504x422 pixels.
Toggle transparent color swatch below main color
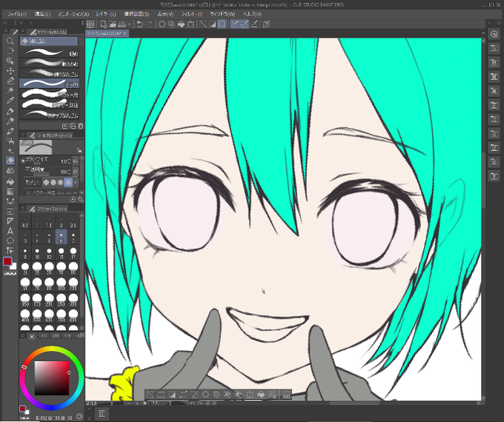[10, 274]
